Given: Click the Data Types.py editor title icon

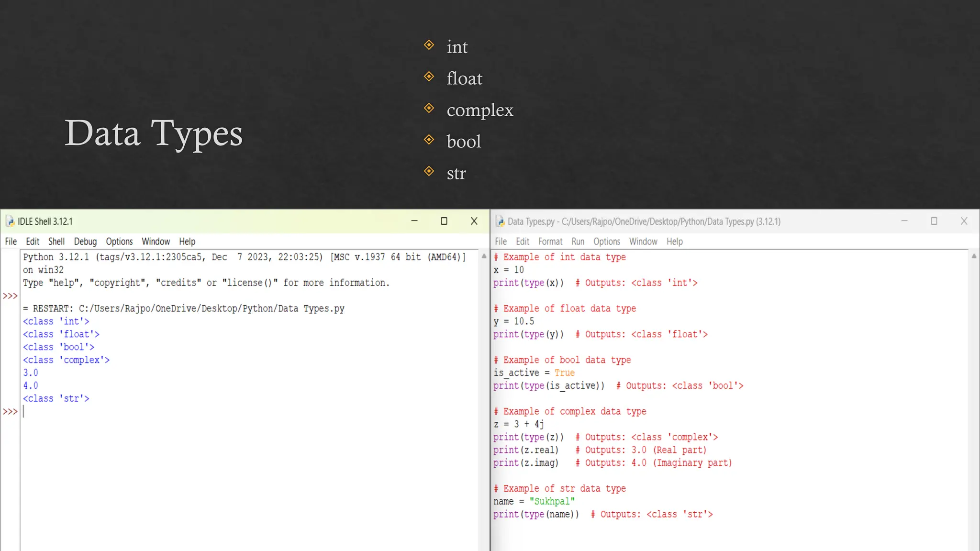Looking at the screenshot, I should point(500,221).
